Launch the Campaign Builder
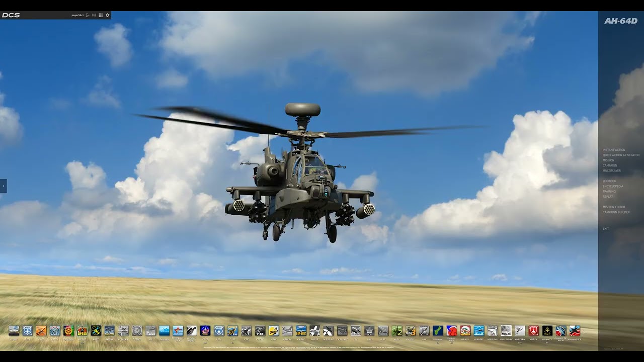 (616, 212)
